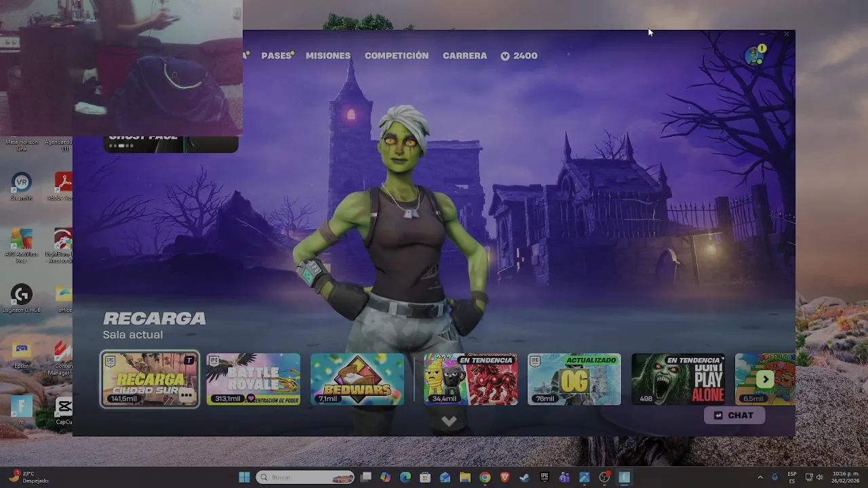Open Task View on the taskbar

[366, 477]
